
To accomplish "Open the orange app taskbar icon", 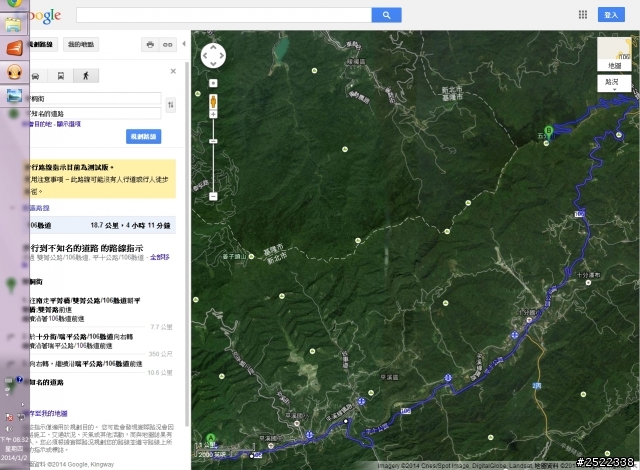I will 14,49.
